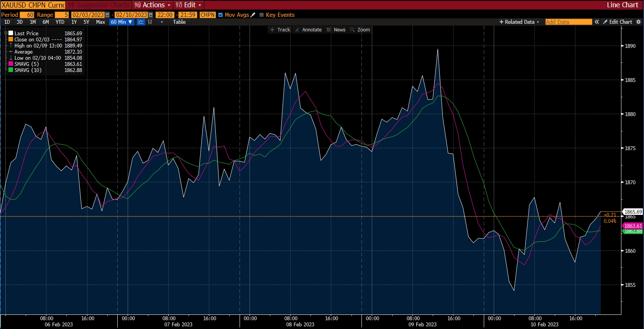This screenshot has width=644, height=329.
Task: Click the Edit Chart button
Action: click(x=618, y=22)
